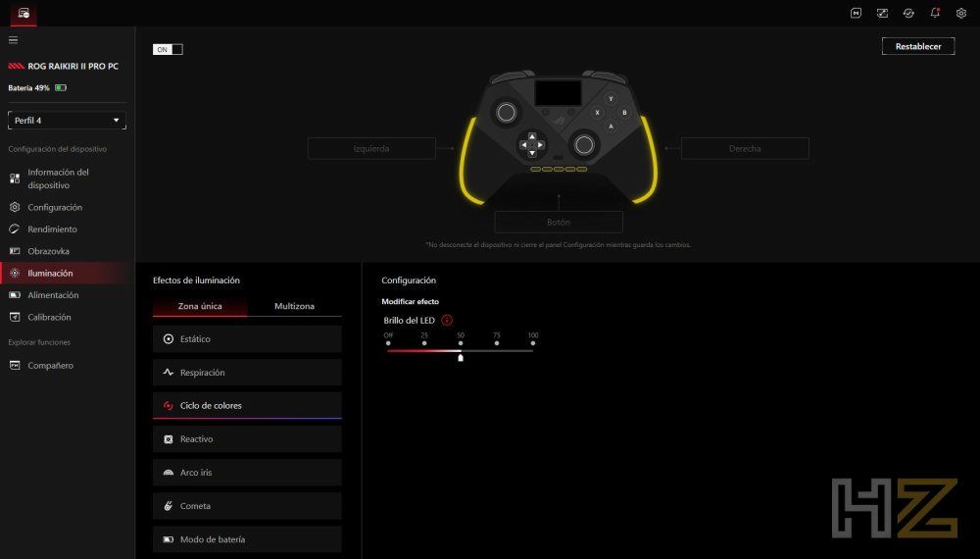The width and height of the screenshot is (980, 559).
Task: Switch to the Zona única tab
Action: 200,306
